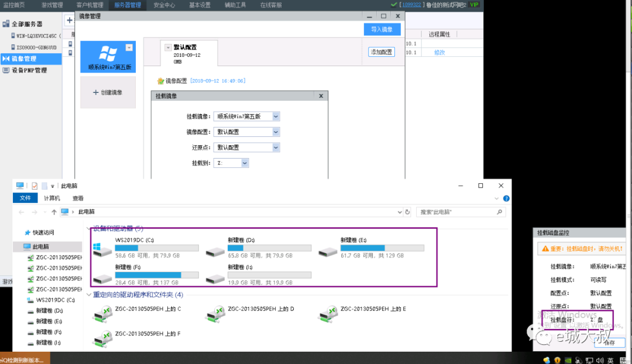Open the 新建卷 (D:) drive icon

tap(215, 251)
